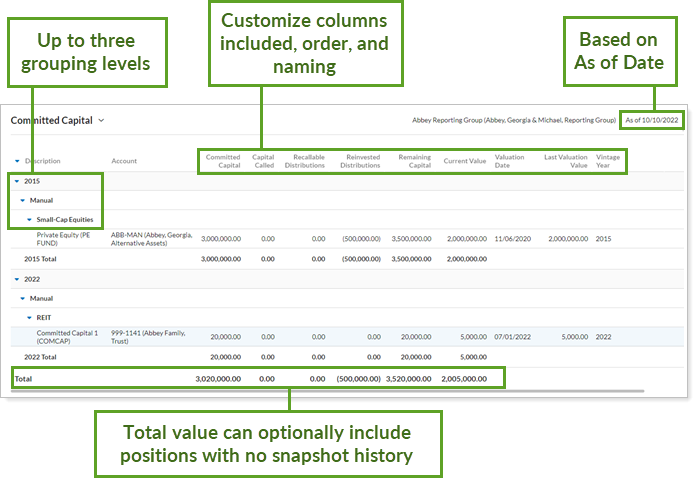The image size is (695, 478).
Task: Click the Abbey Reporting Group name
Action: (x=513, y=120)
